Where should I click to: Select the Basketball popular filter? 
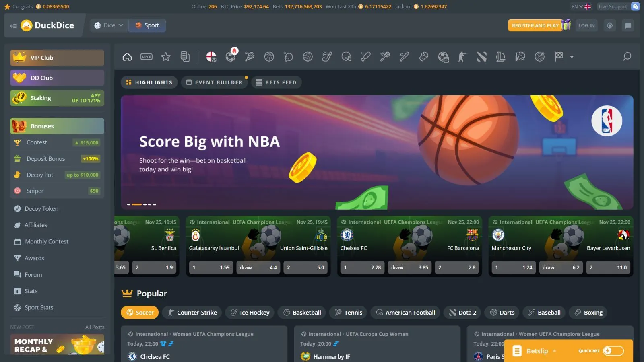coord(302,313)
